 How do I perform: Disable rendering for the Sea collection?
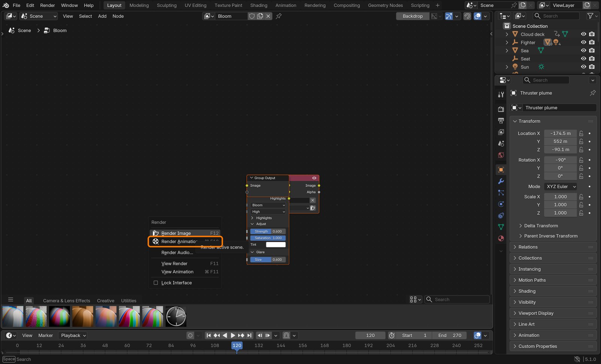point(592,51)
